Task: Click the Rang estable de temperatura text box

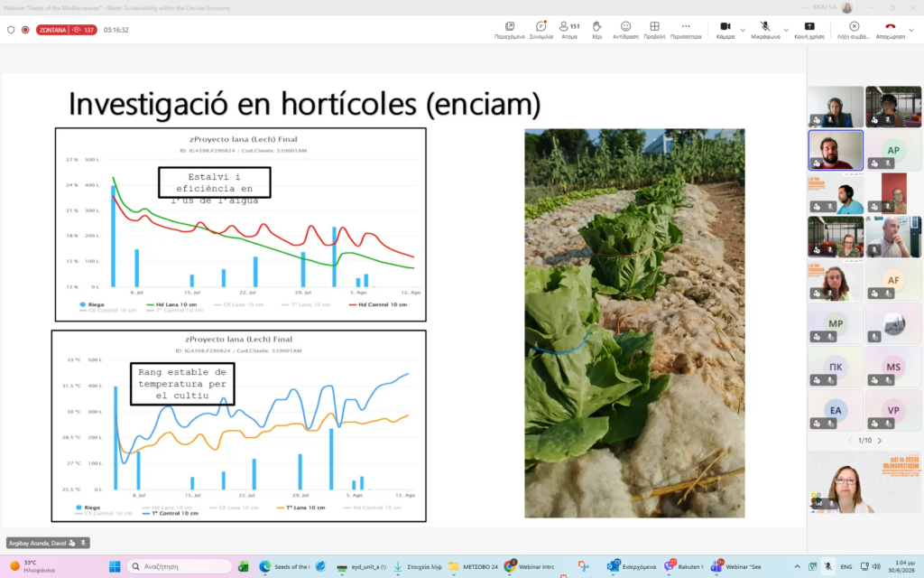Action: [182, 384]
